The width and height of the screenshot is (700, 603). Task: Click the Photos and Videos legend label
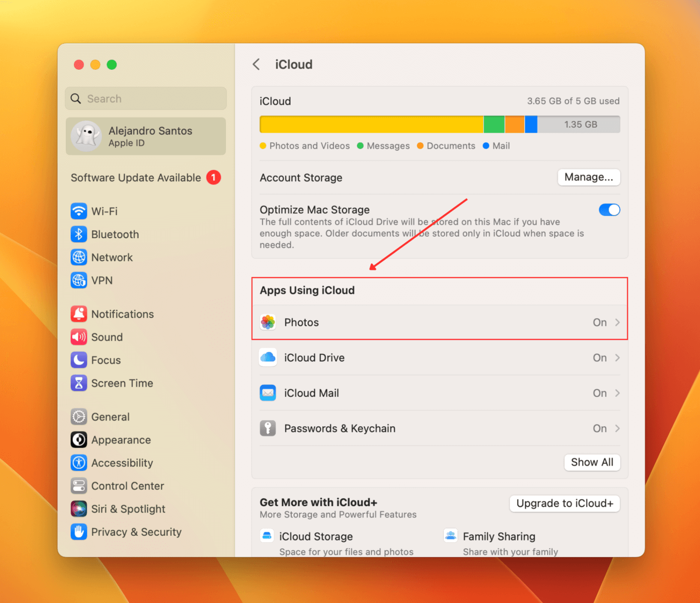309,146
